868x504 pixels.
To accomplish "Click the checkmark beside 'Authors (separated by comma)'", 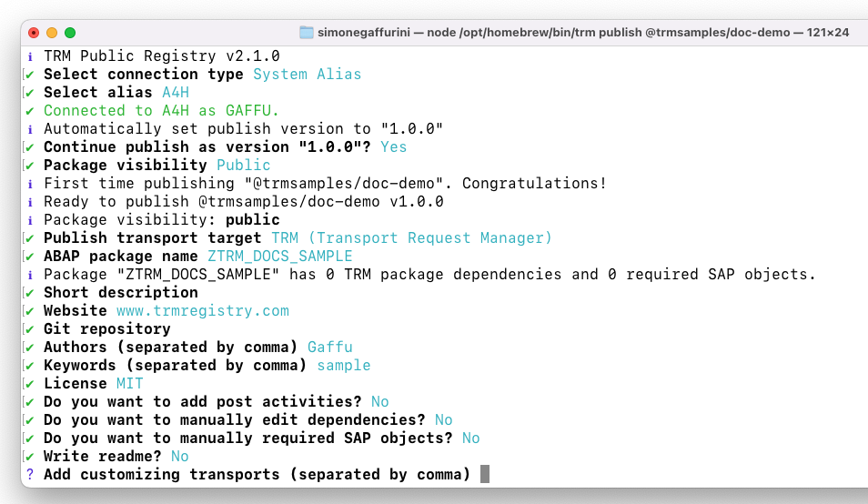I will [x=30, y=348].
